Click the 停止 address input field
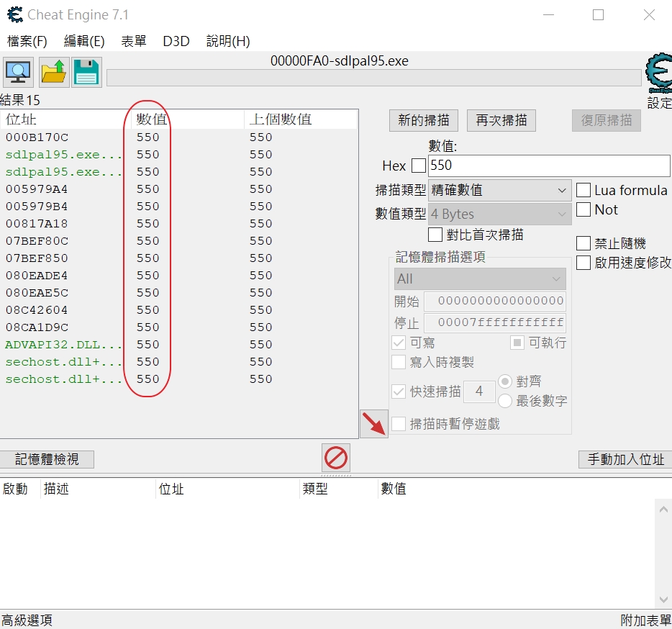672x629 pixels. click(x=495, y=323)
